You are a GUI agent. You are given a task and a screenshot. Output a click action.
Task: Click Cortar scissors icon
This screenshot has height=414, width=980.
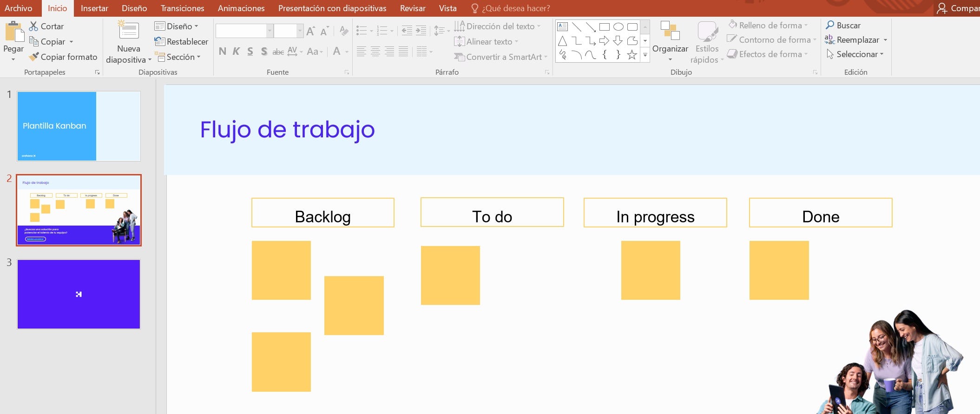click(x=33, y=26)
